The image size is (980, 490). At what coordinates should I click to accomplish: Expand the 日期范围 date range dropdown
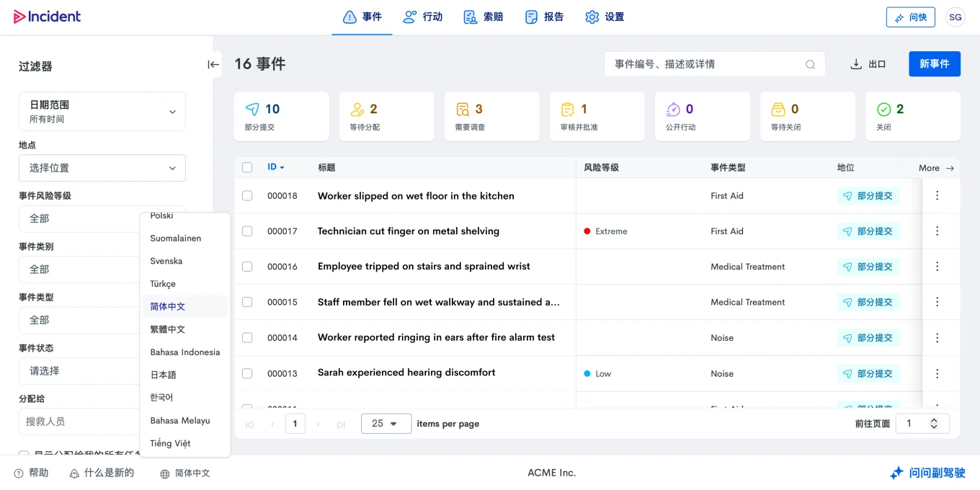(x=102, y=112)
